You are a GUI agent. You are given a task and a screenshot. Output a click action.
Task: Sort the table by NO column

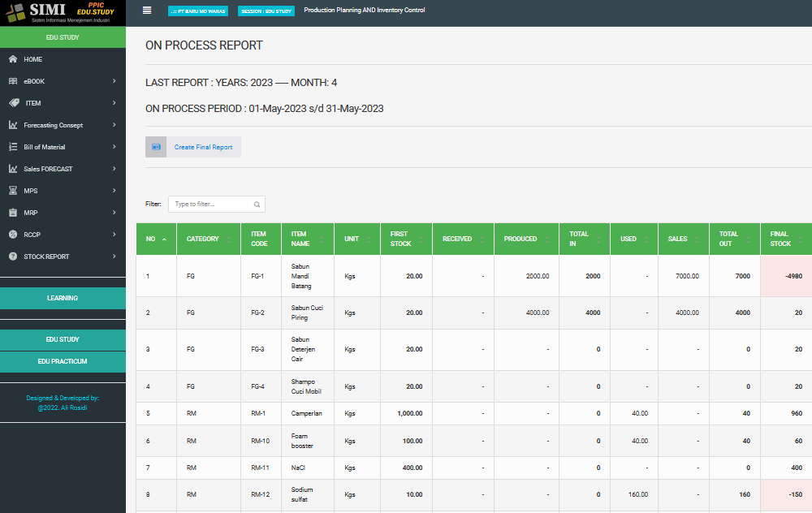pos(156,239)
